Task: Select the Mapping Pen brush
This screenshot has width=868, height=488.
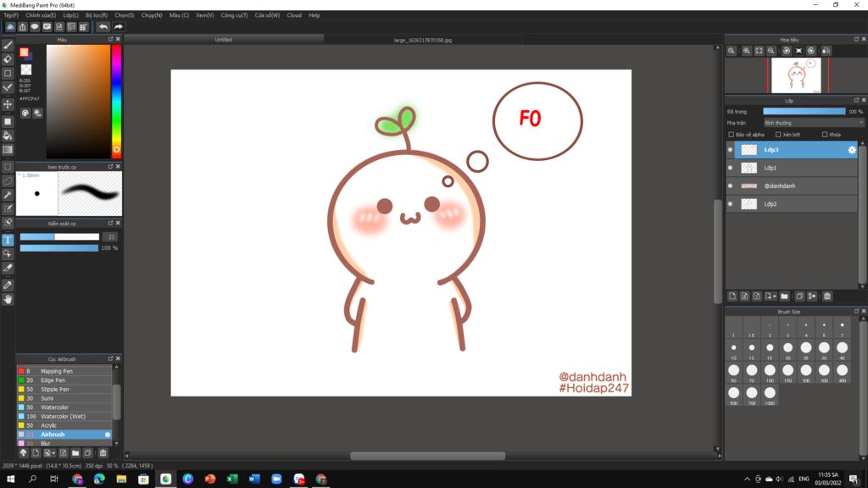Action: pyautogui.click(x=64, y=371)
